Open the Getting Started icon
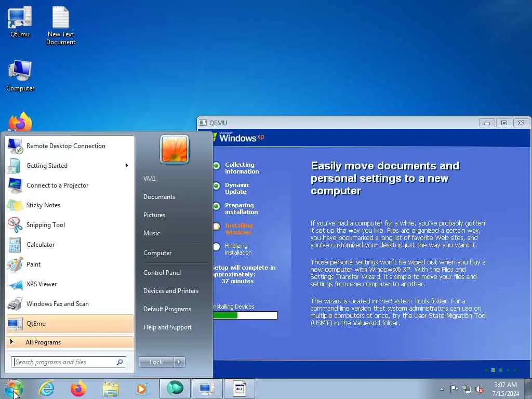Screen dimensions: 532x399 click(15, 166)
